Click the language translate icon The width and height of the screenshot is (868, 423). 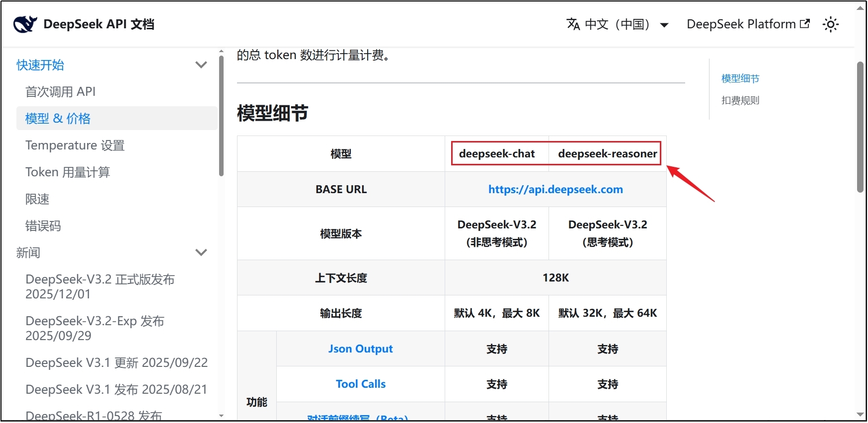tap(573, 24)
